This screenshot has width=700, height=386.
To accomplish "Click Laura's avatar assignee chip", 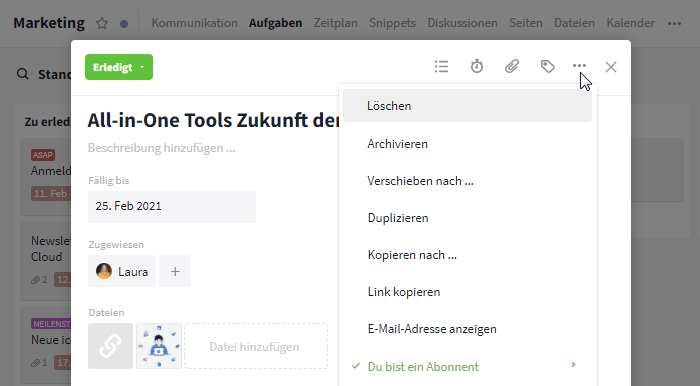I will click(x=122, y=271).
